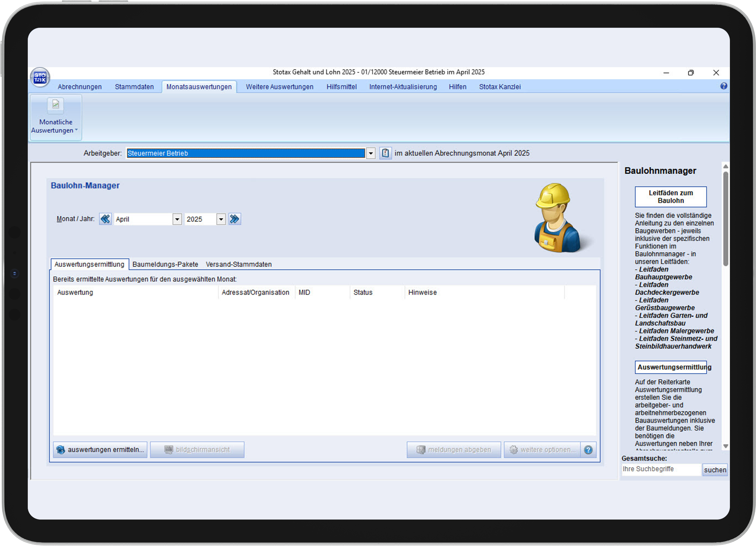
Task: Click the meldungen abgeben button
Action: (x=454, y=450)
